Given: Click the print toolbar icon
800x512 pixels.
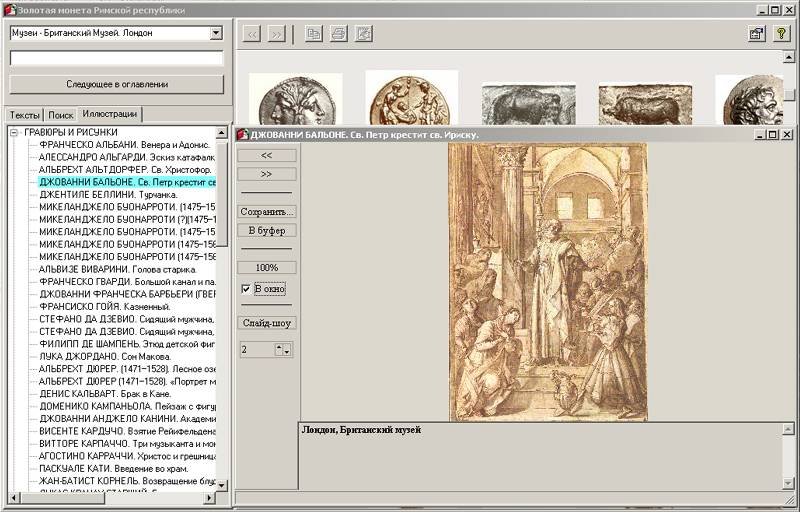Looking at the screenshot, I should [x=339, y=34].
